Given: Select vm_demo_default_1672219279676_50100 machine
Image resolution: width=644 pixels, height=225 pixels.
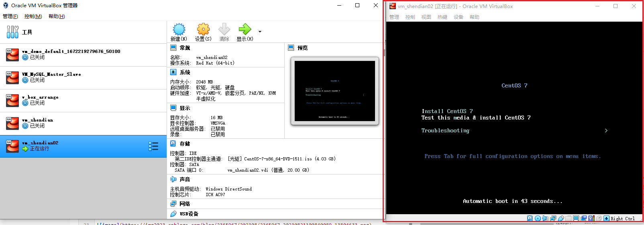Looking at the screenshot, I should [x=83, y=55].
